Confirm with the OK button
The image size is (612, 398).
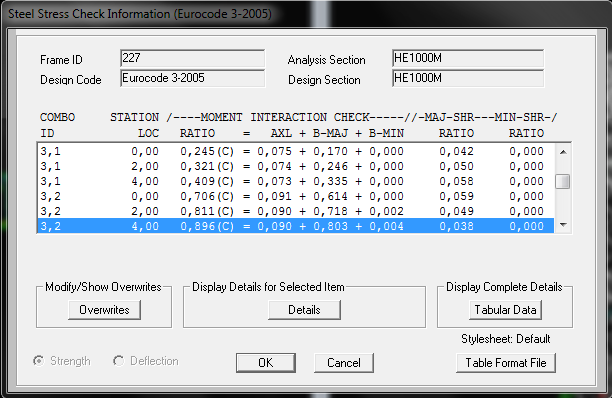pyautogui.click(x=266, y=363)
